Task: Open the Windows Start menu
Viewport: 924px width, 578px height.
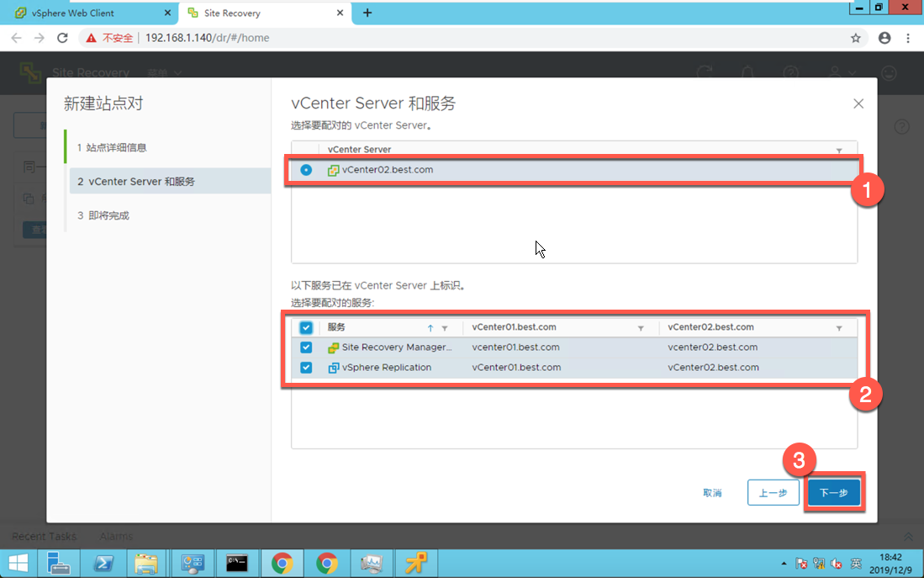Action: click(18, 563)
